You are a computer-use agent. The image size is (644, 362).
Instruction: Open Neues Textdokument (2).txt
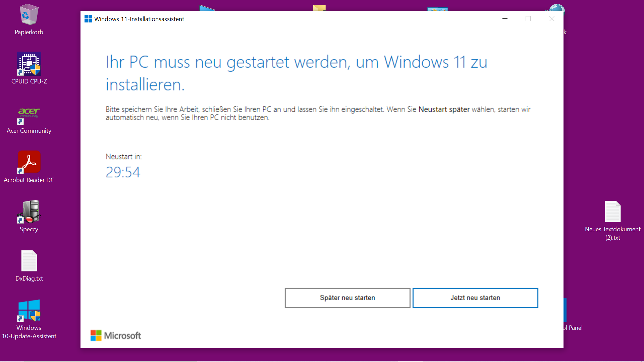coord(613,211)
